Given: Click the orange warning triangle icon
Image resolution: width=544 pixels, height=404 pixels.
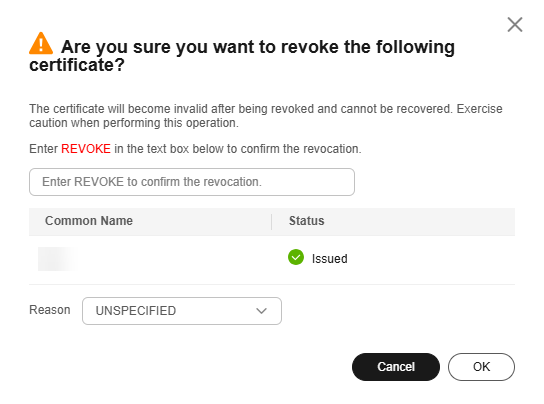Looking at the screenshot, I should pos(41,43).
